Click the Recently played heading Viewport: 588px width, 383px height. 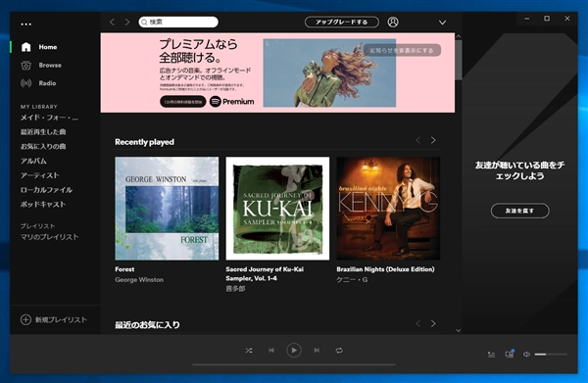pos(144,142)
